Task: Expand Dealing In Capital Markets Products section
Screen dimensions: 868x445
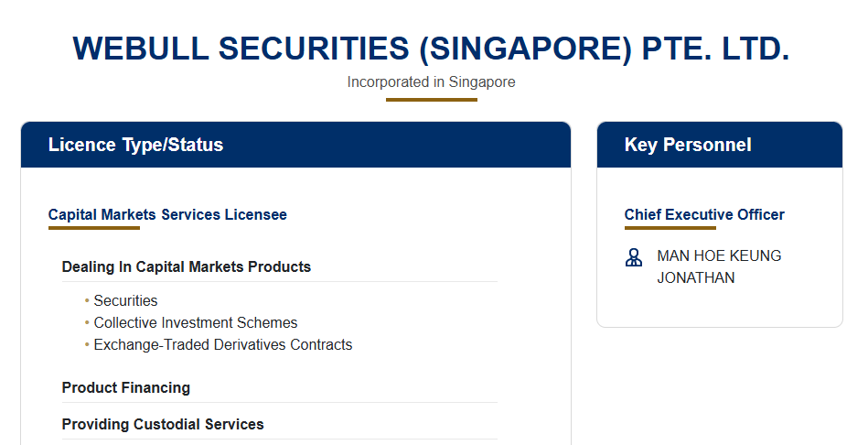Action: (187, 267)
